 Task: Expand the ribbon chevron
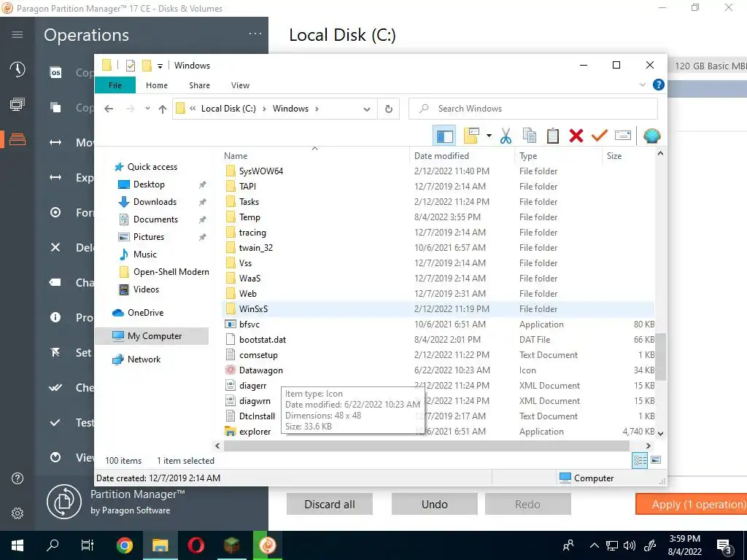coord(642,85)
